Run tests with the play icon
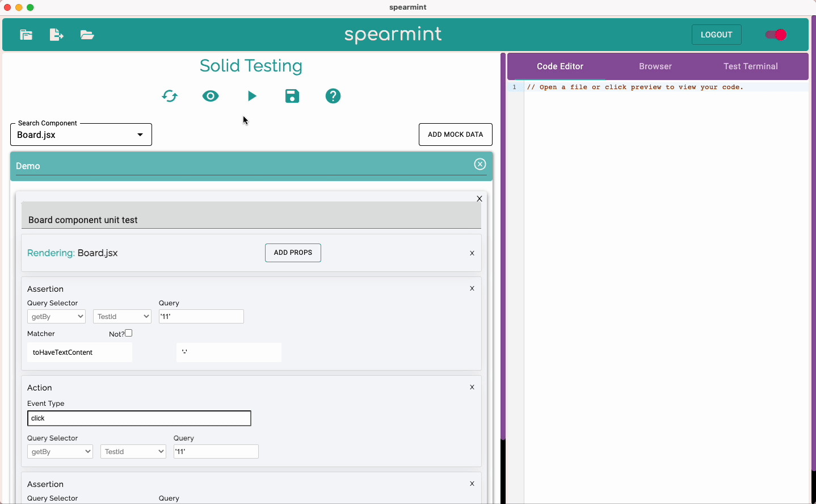816x504 pixels. 252,96
